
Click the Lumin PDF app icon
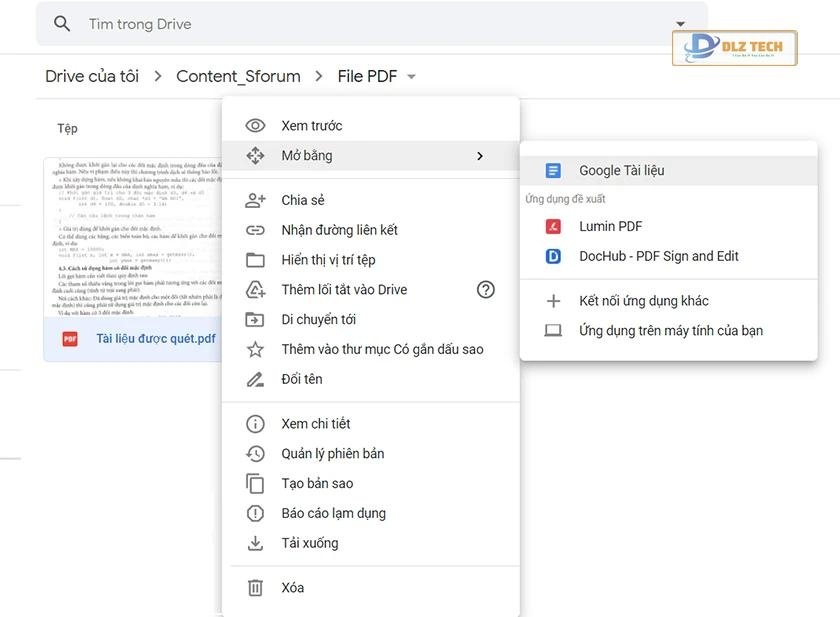click(553, 226)
